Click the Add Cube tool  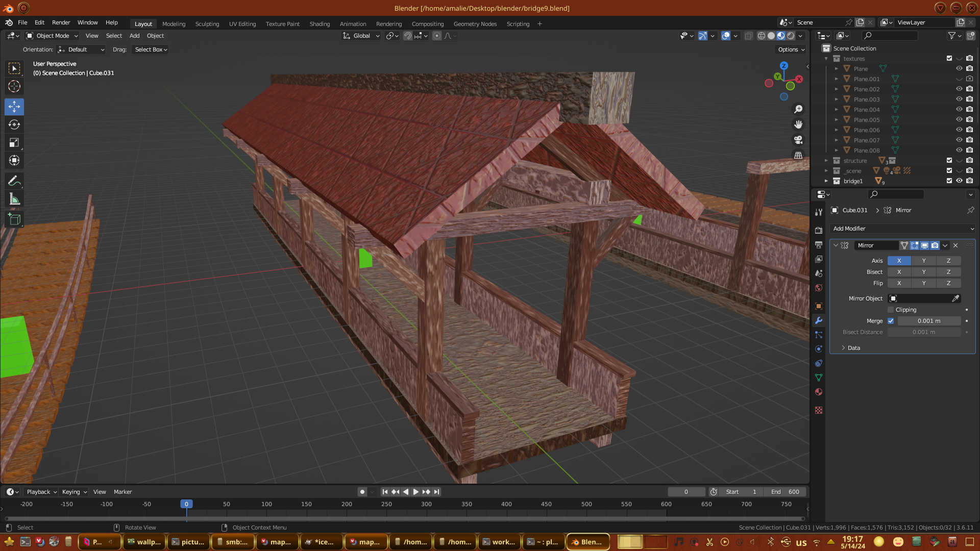(14, 219)
